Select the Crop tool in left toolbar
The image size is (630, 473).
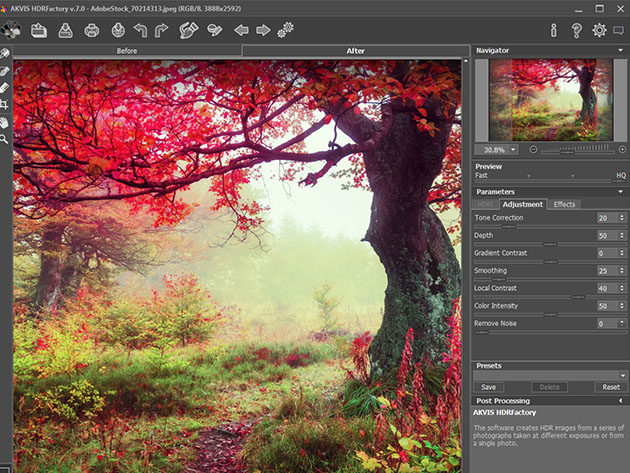(5, 104)
